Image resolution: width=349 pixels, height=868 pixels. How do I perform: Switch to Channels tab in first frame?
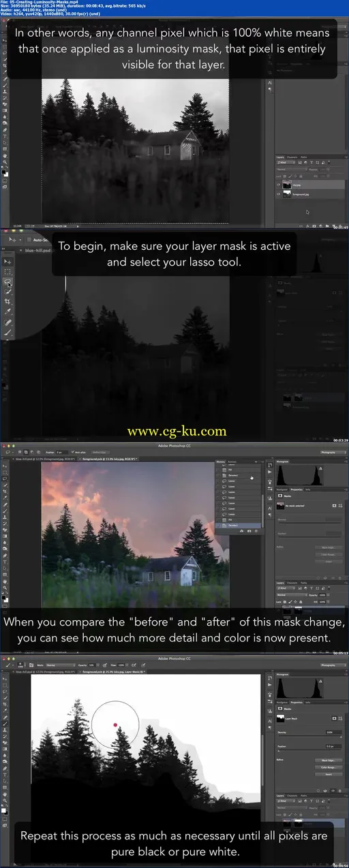click(x=292, y=157)
